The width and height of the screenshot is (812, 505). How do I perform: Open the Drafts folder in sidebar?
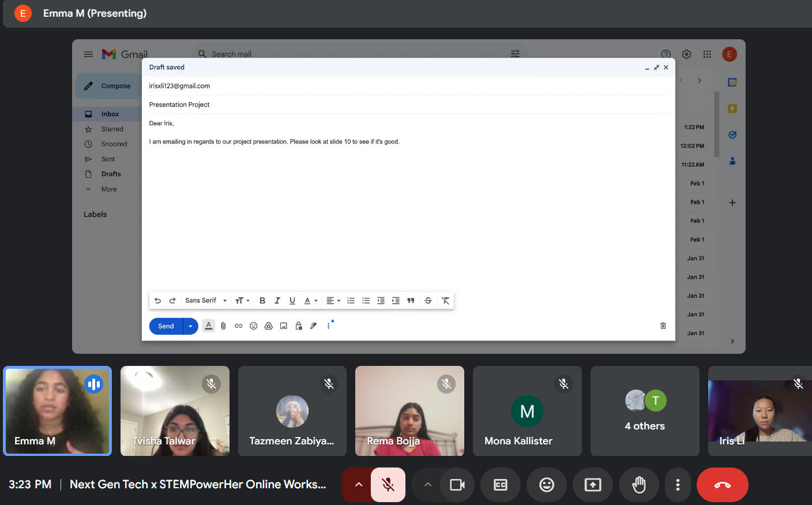tap(111, 174)
